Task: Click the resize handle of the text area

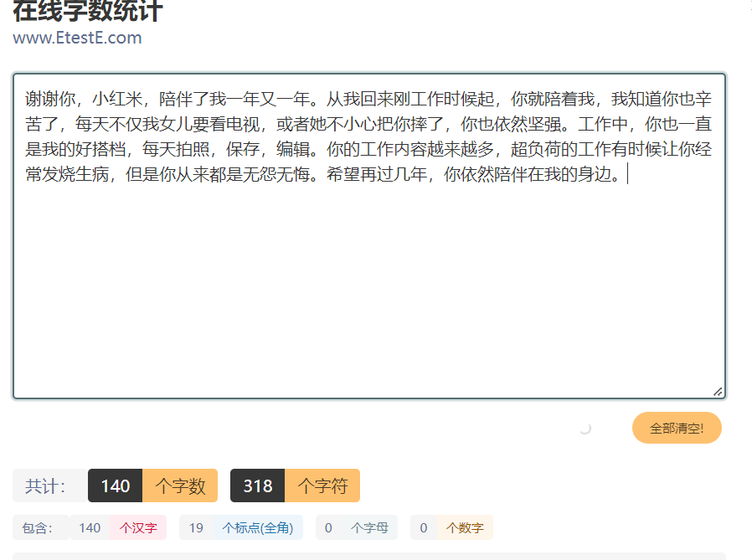Action: tap(718, 392)
